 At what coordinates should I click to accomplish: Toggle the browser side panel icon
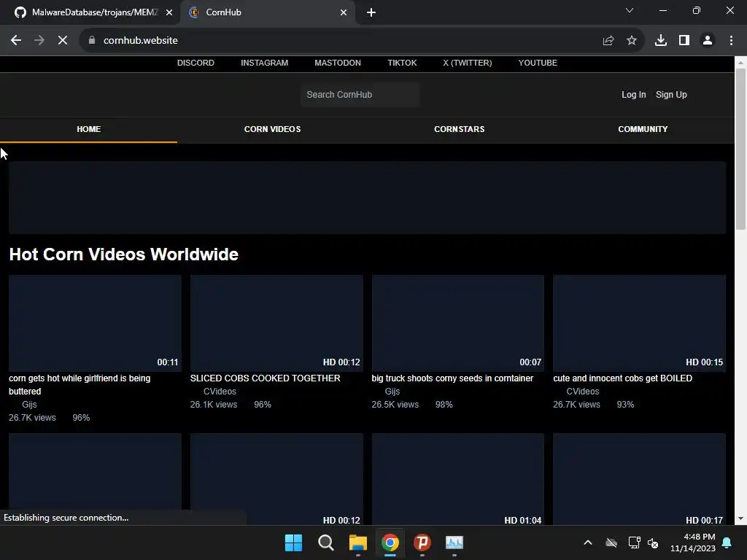coord(684,41)
